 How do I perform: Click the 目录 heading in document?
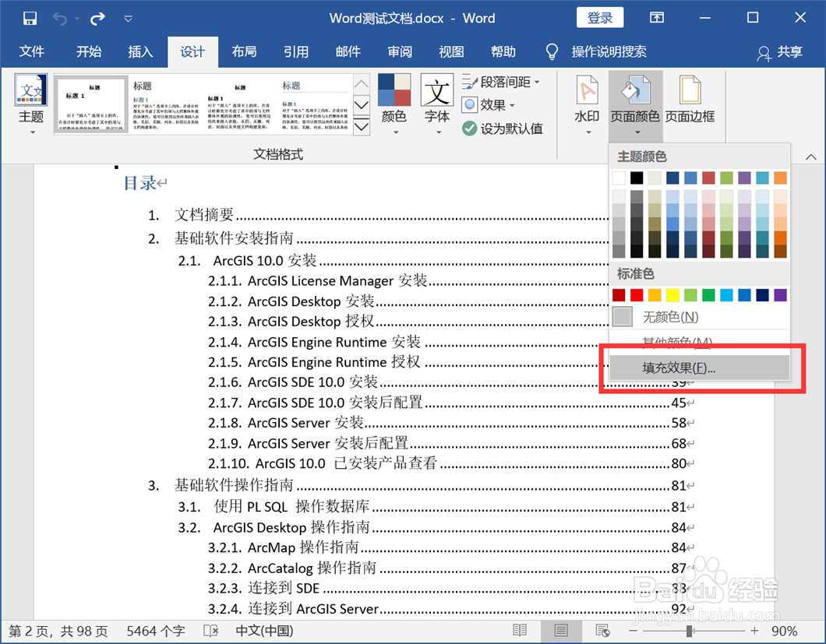[x=139, y=183]
